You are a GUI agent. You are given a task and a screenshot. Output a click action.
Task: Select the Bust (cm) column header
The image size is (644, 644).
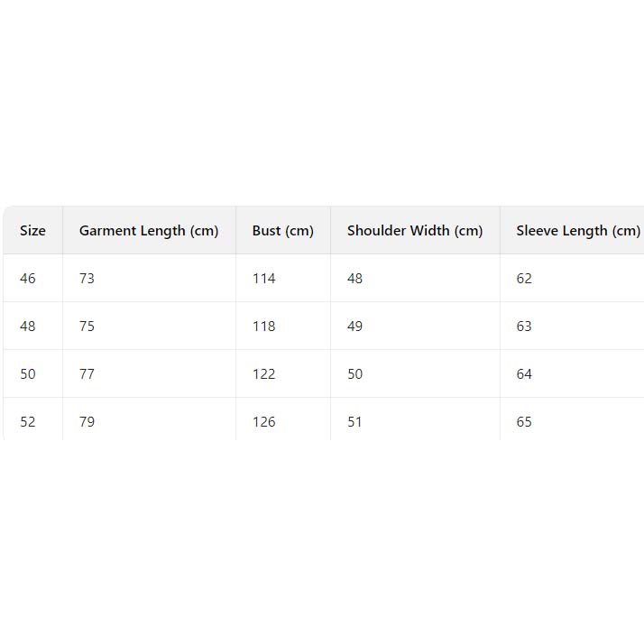point(282,231)
